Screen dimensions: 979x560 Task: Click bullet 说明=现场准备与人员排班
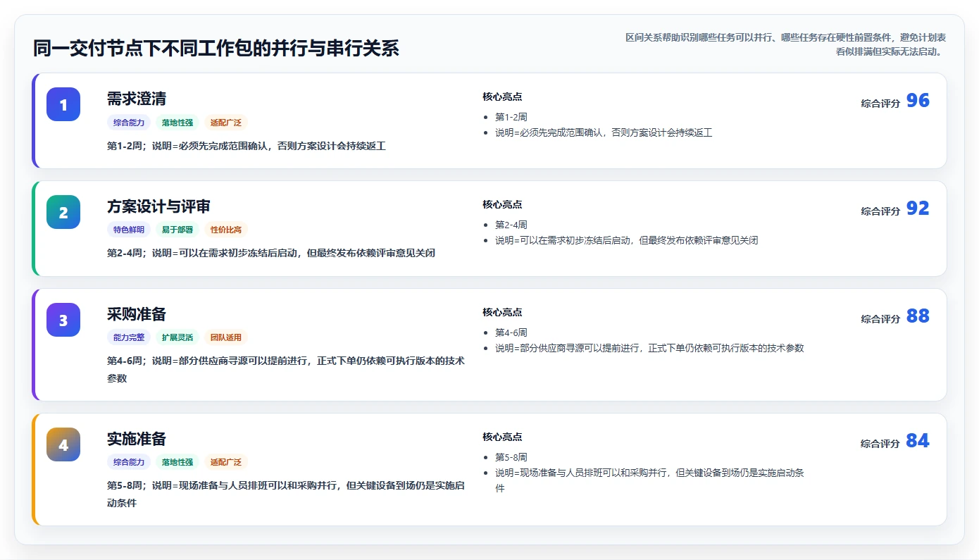(649, 480)
